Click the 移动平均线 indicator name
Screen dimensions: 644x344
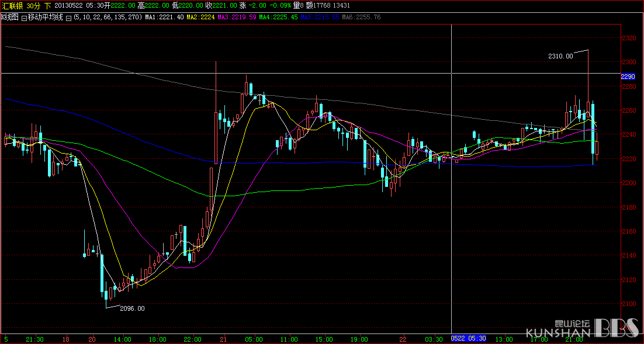[45, 18]
